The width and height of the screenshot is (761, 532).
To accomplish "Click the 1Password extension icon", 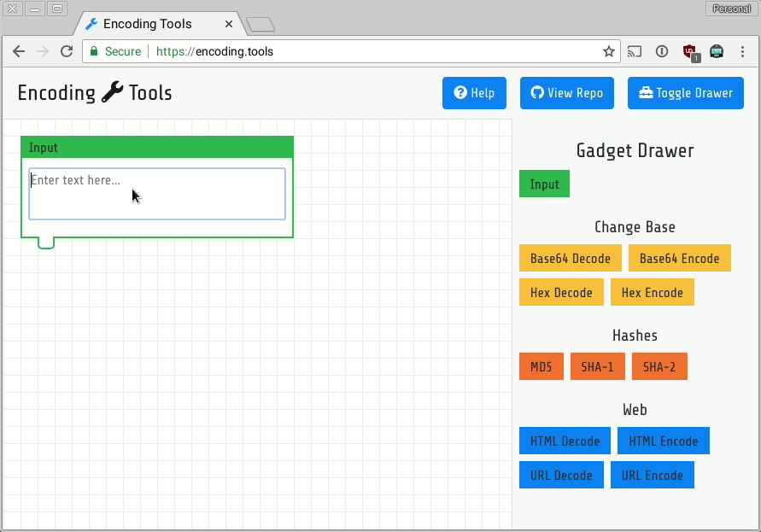I will point(662,51).
